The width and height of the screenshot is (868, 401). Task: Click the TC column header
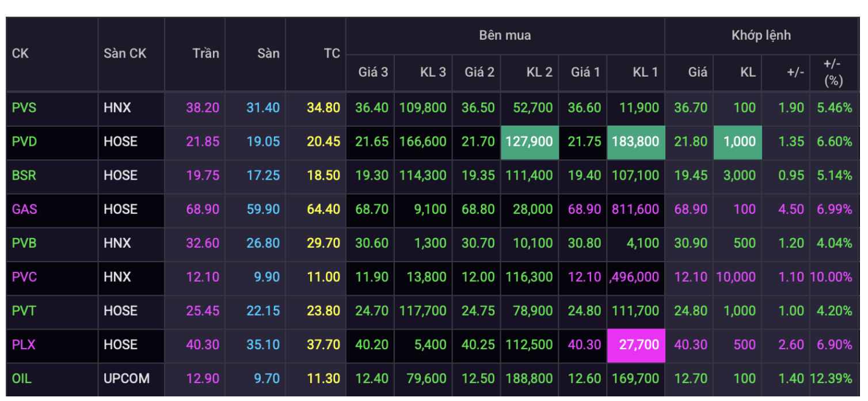[332, 54]
